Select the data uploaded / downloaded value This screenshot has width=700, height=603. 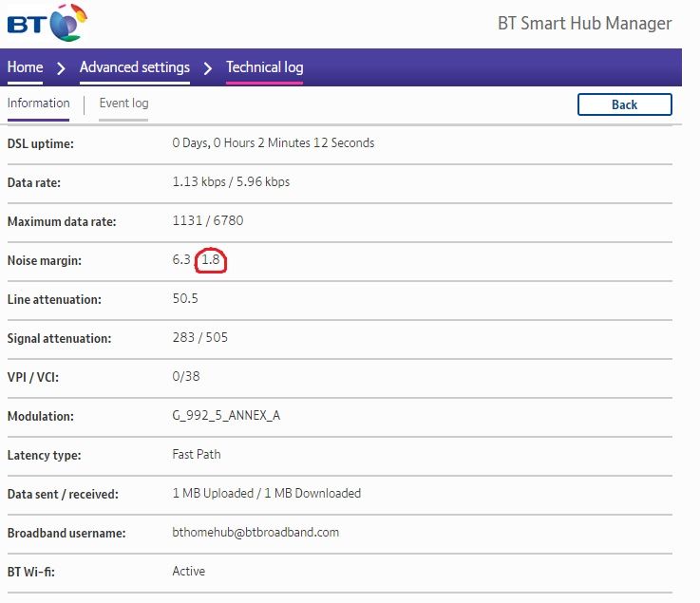[x=267, y=493]
